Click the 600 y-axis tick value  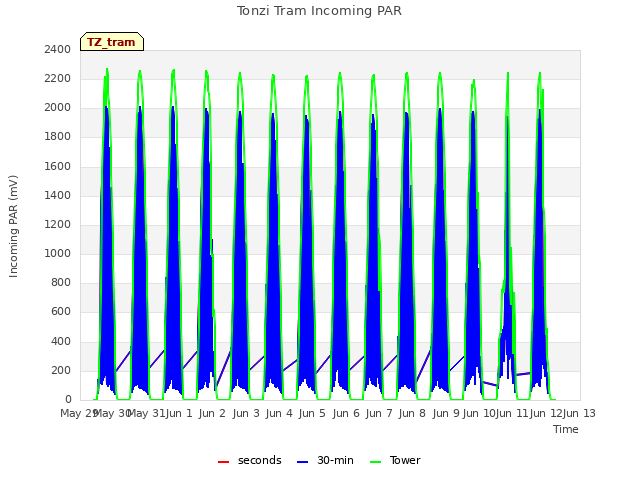[x=61, y=312]
